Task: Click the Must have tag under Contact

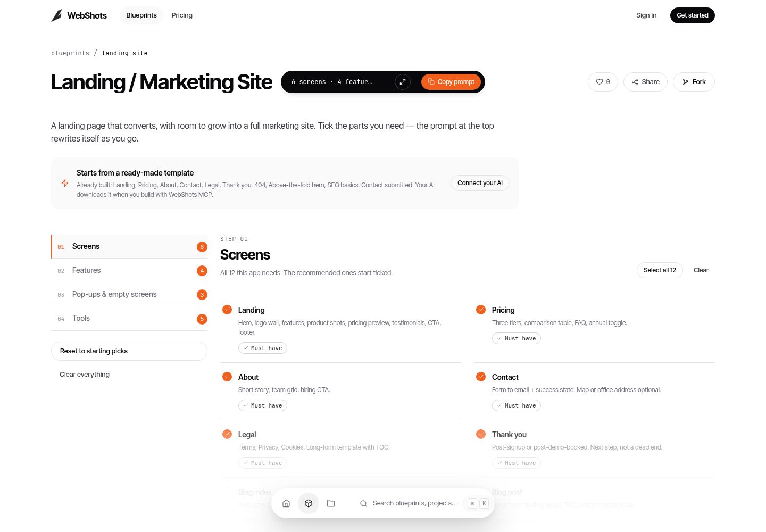Action: [517, 405]
